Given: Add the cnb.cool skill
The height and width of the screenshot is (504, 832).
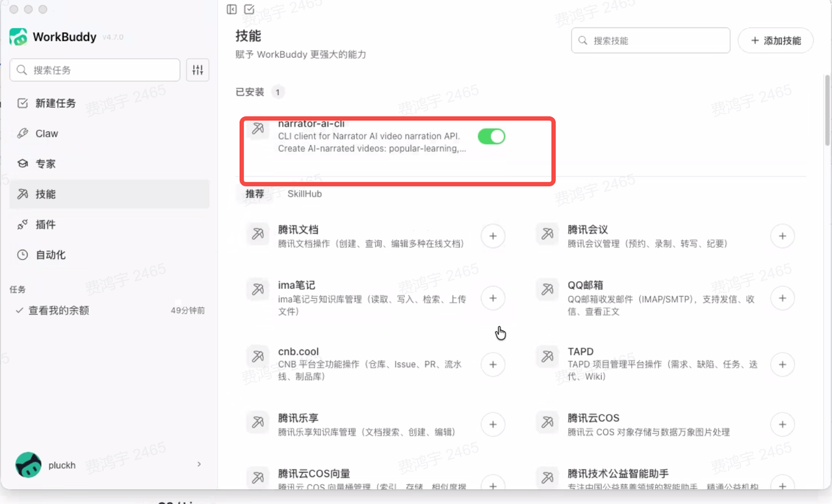Looking at the screenshot, I should [x=493, y=364].
